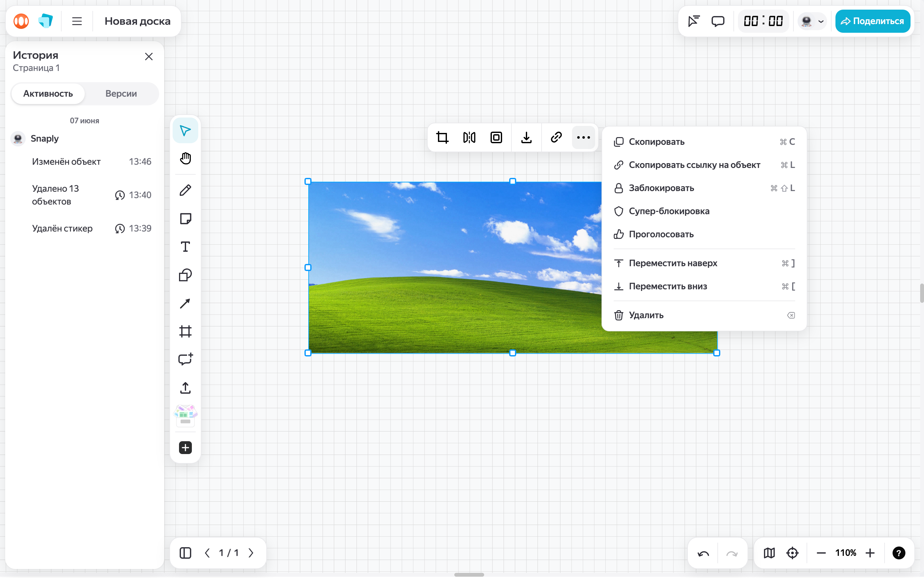Choose Супер-блокировка option

tap(704, 211)
